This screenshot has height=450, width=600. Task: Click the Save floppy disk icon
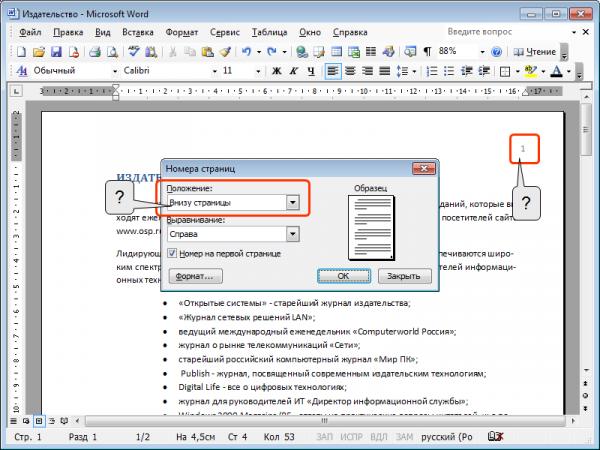56,52
